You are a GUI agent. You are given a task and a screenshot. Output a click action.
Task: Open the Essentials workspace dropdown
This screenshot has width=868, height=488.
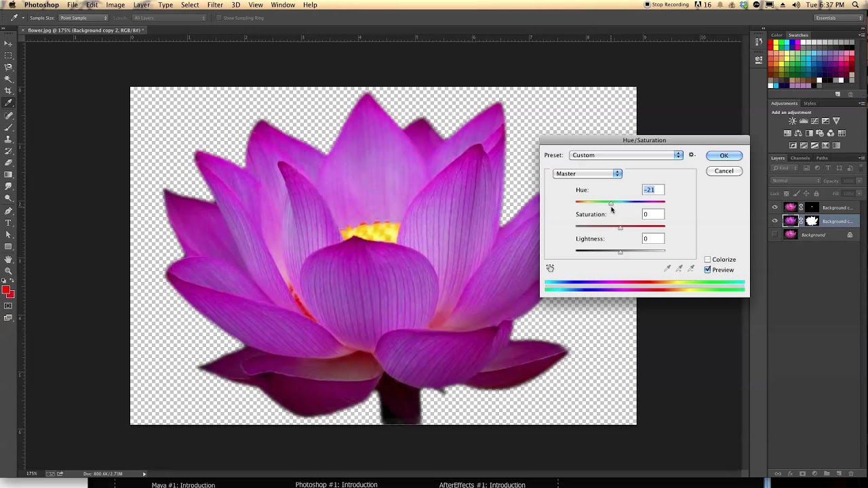pyautogui.click(x=840, y=18)
